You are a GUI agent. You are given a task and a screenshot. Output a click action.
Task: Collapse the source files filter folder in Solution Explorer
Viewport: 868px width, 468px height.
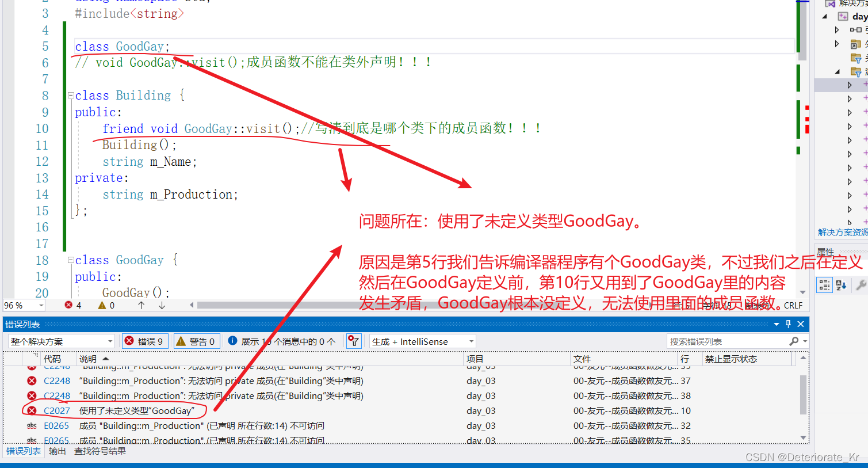pyautogui.click(x=838, y=71)
